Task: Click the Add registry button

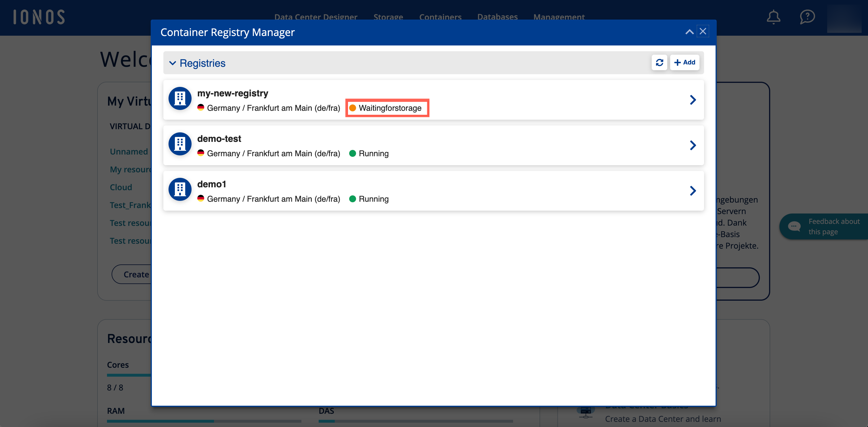Action: click(x=684, y=63)
